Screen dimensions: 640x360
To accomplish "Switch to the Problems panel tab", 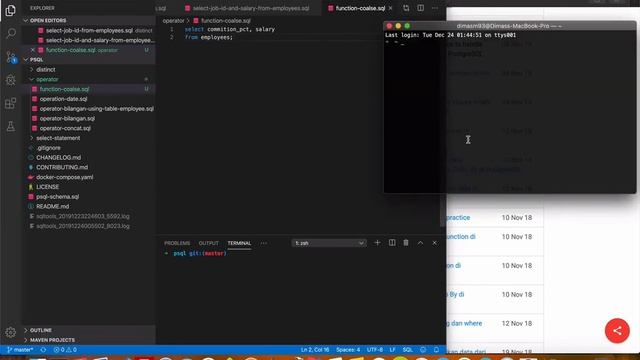I will pyautogui.click(x=177, y=243).
